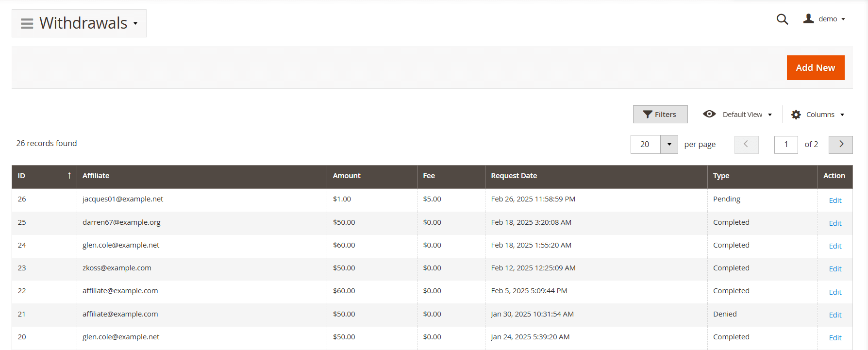Sort by the Amount column header

347,176
